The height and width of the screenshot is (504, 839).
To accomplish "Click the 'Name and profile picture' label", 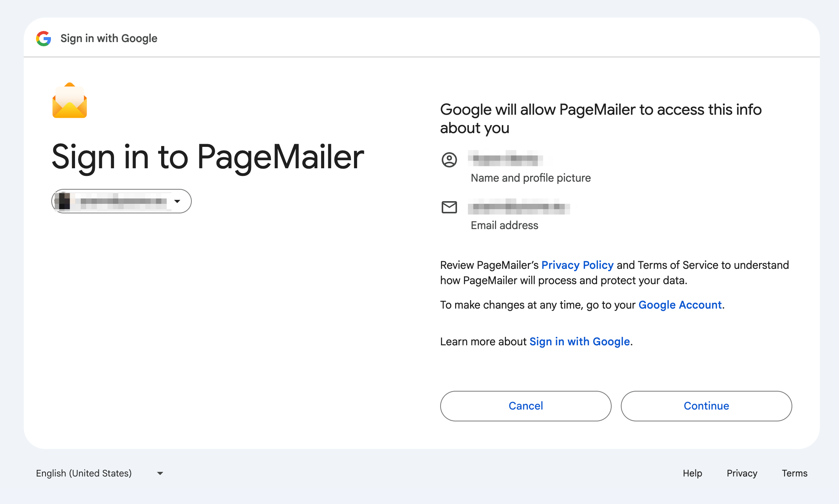I will tap(530, 178).
